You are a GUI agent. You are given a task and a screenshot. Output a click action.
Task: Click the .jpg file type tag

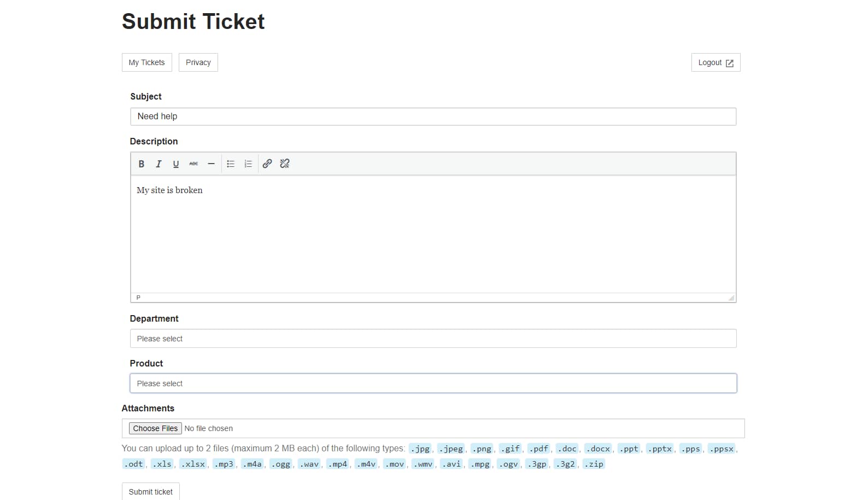coord(420,449)
